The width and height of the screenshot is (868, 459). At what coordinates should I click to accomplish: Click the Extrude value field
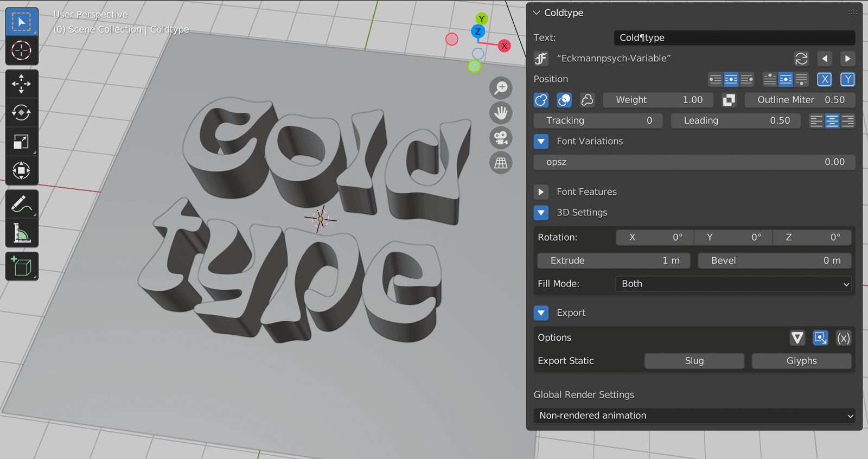(614, 261)
